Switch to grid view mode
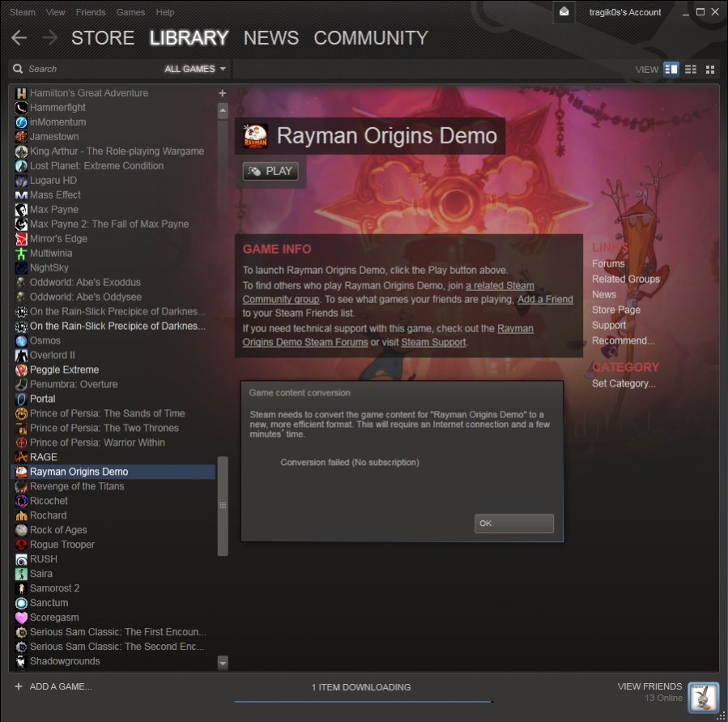This screenshot has height=722, width=728. click(710, 69)
